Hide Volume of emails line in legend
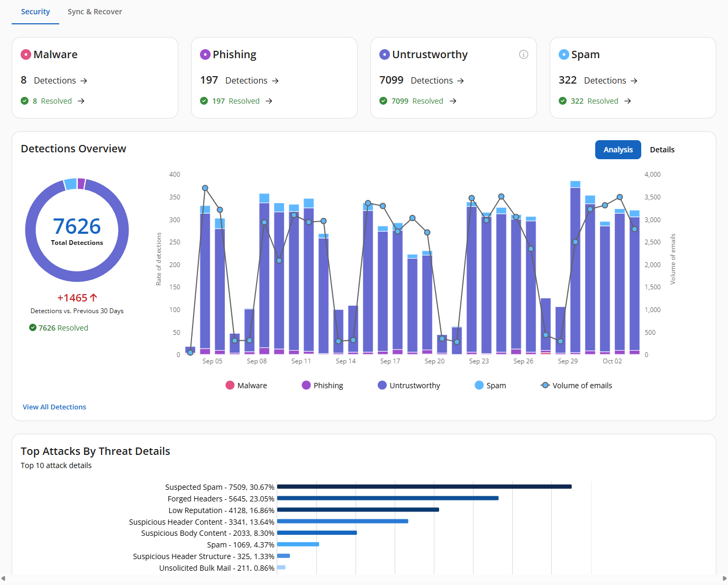 click(x=576, y=386)
